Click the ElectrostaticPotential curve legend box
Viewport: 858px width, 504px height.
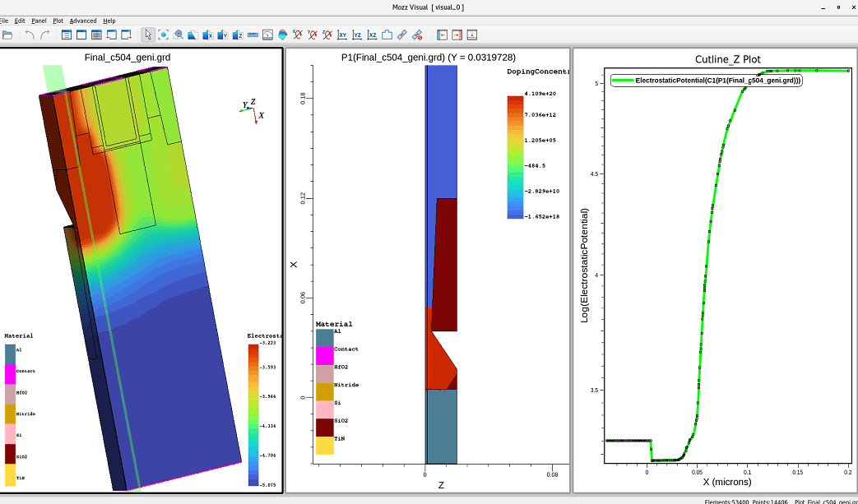click(707, 81)
